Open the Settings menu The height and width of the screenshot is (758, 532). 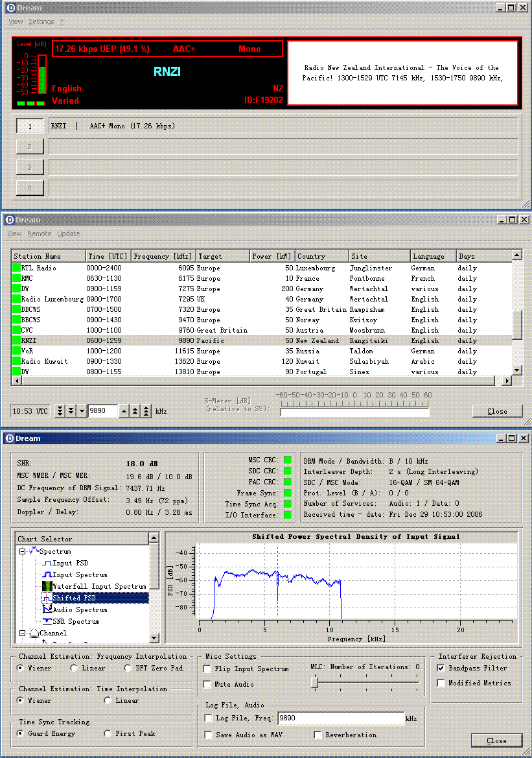[x=41, y=21]
